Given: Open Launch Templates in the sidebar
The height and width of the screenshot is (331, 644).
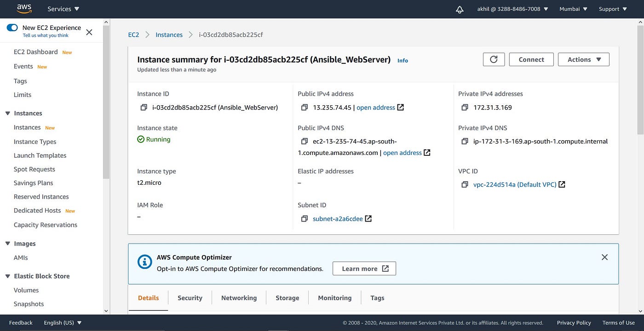Looking at the screenshot, I should click(40, 155).
